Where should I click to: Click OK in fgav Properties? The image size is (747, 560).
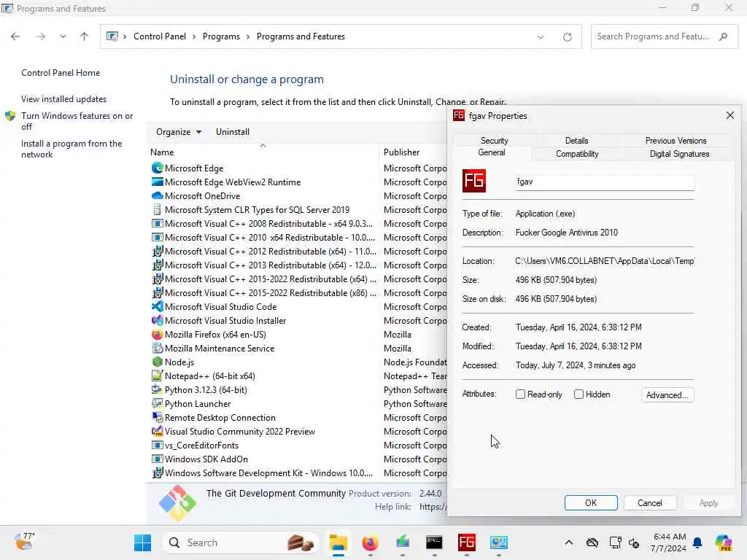click(591, 503)
